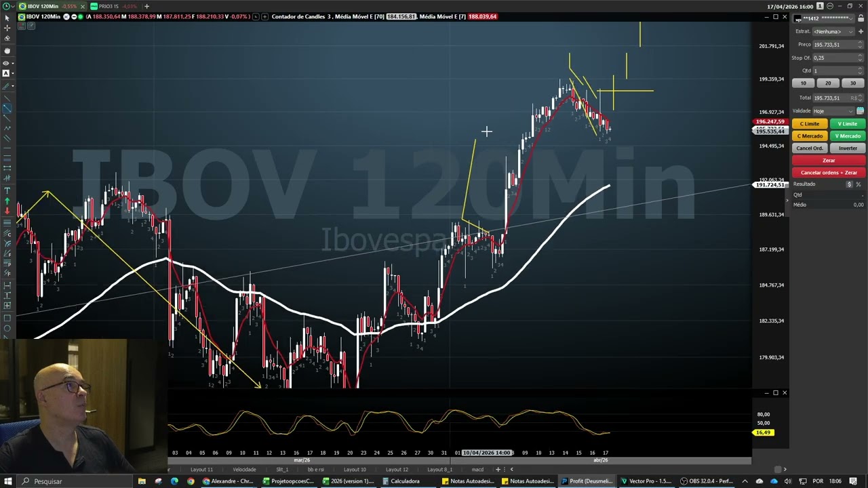Click the X circle icon next to IBOV 120Min
The width and height of the screenshot is (868, 488).
[x=66, y=16]
